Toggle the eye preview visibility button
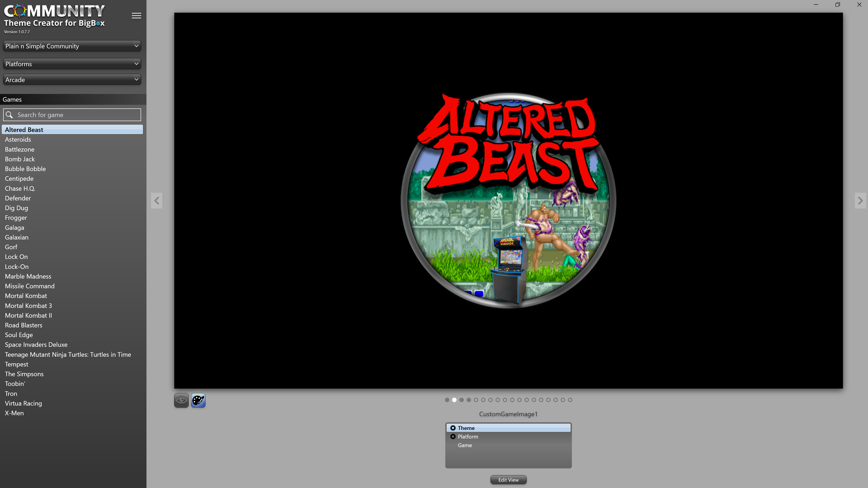The width and height of the screenshot is (868, 488). [181, 400]
